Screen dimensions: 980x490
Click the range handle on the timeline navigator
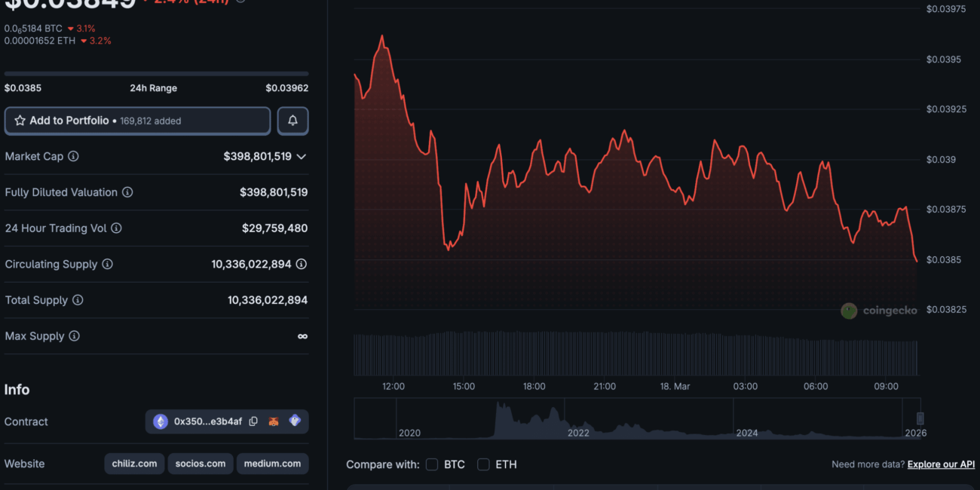(x=920, y=418)
